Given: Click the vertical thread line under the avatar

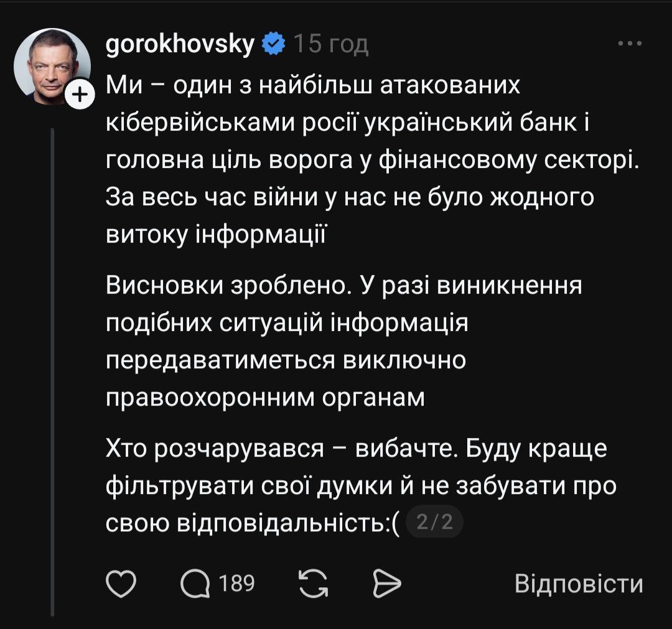Looking at the screenshot, I should coord(53,373).
